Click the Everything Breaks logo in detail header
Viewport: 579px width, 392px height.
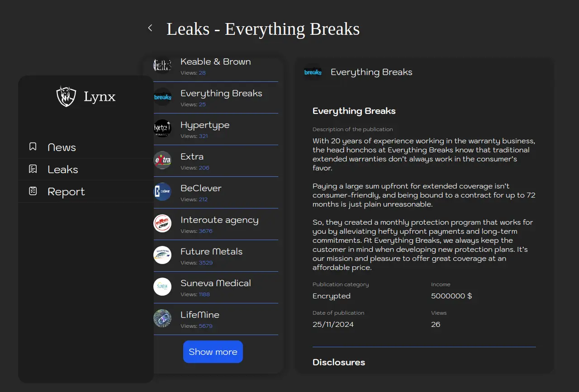pos(313,72)
